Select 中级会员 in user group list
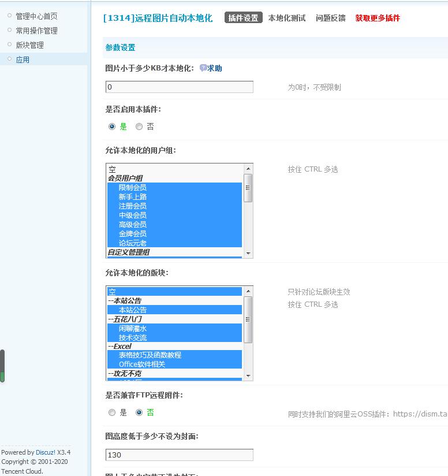Image resolution: width=448 pixels, height=476 pixels. [x=174, y=215]
